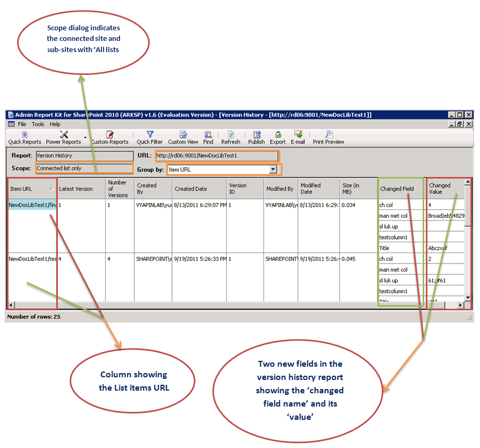Click the 'Number of rows: 25' status text
This screenshot has width=480, height=448.
(x=33, y=317)
